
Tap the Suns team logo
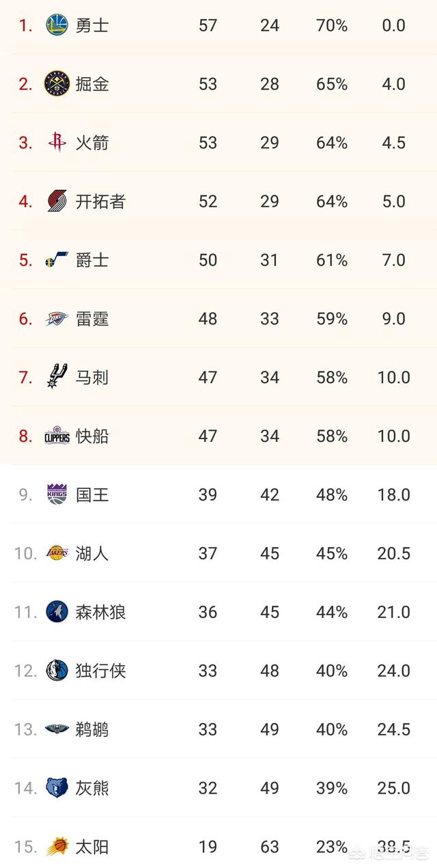[x=57, y=847]
